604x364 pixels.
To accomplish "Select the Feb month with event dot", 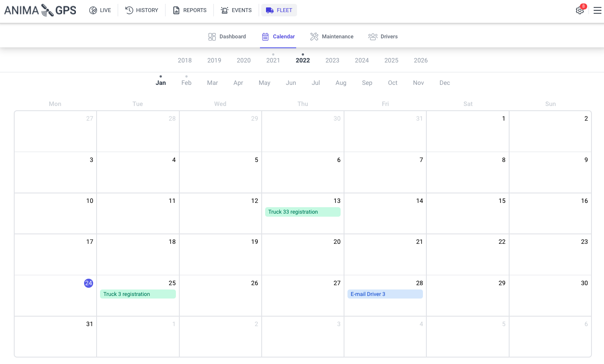I will click(x=186, y=83).
